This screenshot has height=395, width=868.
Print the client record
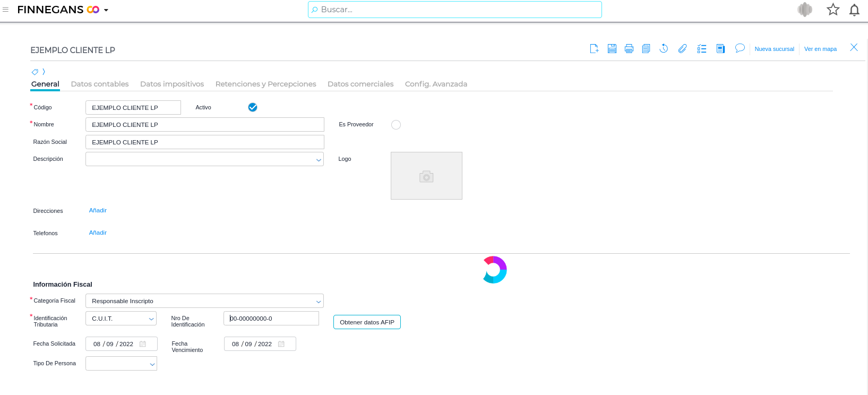[x=629, y=49]
